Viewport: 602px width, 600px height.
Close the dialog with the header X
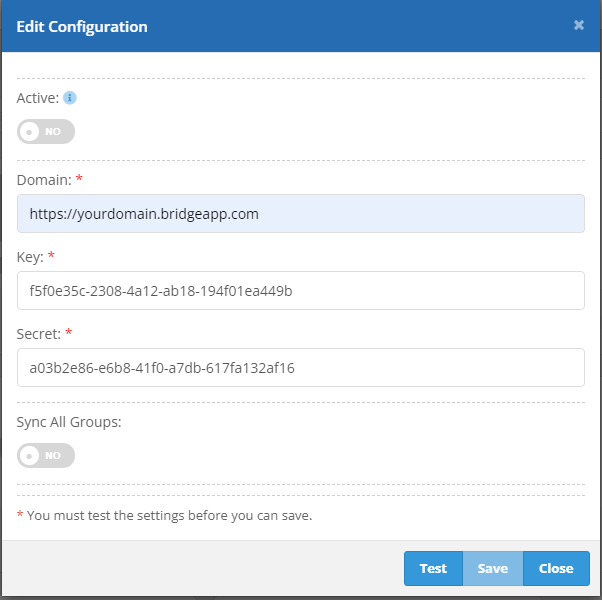point(579,25)
